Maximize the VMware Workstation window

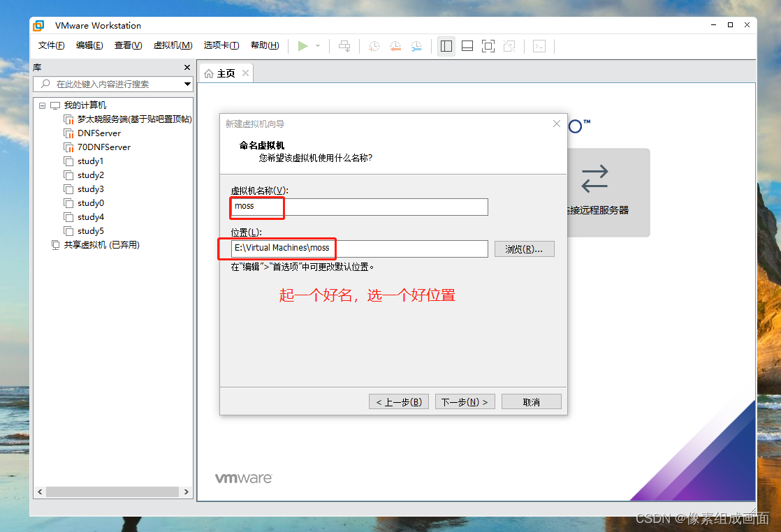tap(730, 25)
